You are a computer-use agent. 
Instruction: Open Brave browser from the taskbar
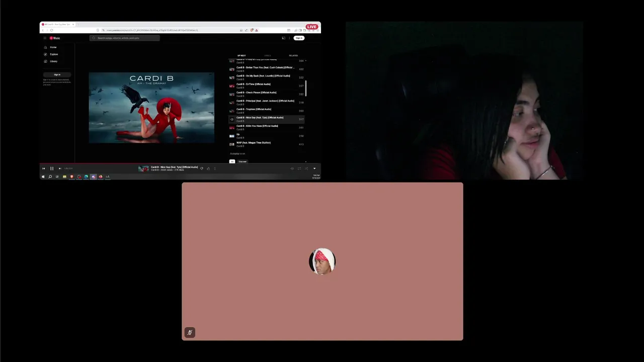(x=71, y=176)
